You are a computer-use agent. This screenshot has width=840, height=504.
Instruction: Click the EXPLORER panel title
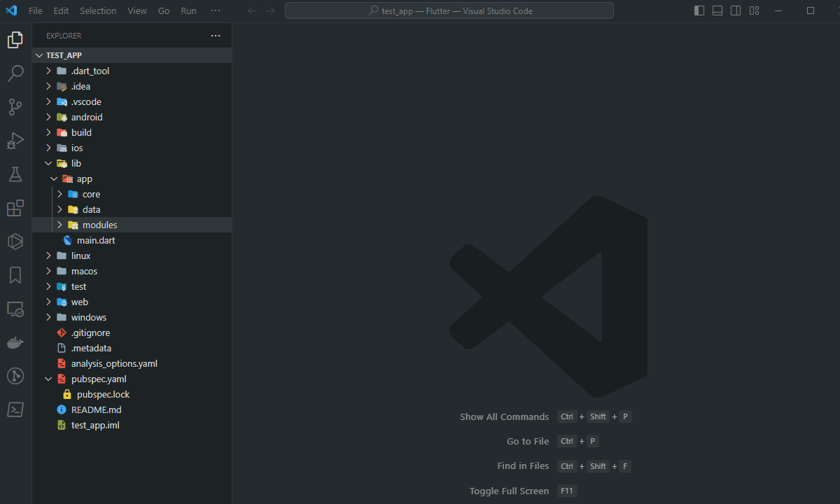tap(64, 36)
